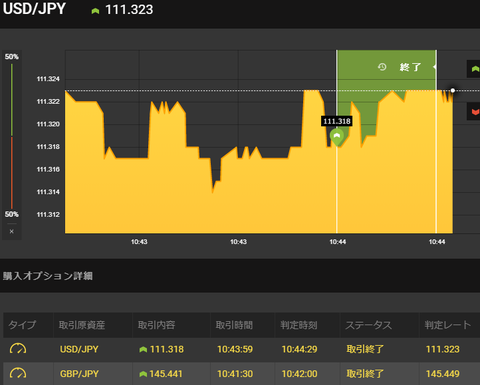Click the 取引内容 column header
The image size is (480, 385).
(x=157, y=325)
